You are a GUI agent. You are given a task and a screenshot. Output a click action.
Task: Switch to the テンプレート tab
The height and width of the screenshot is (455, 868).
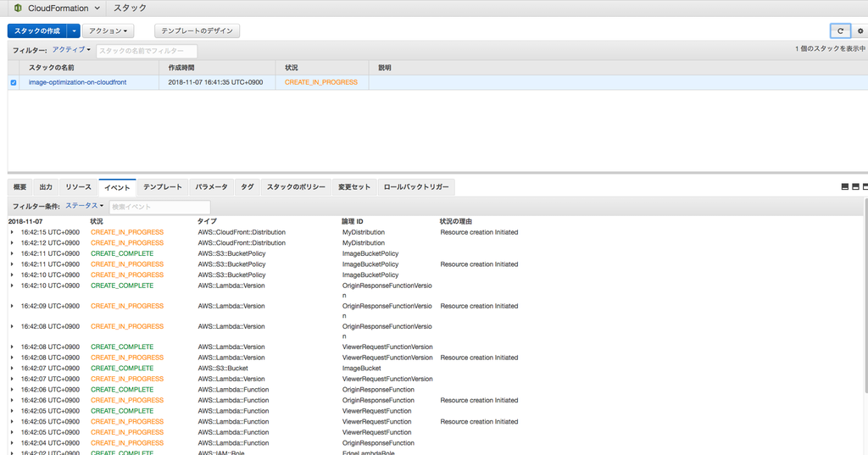163,187
